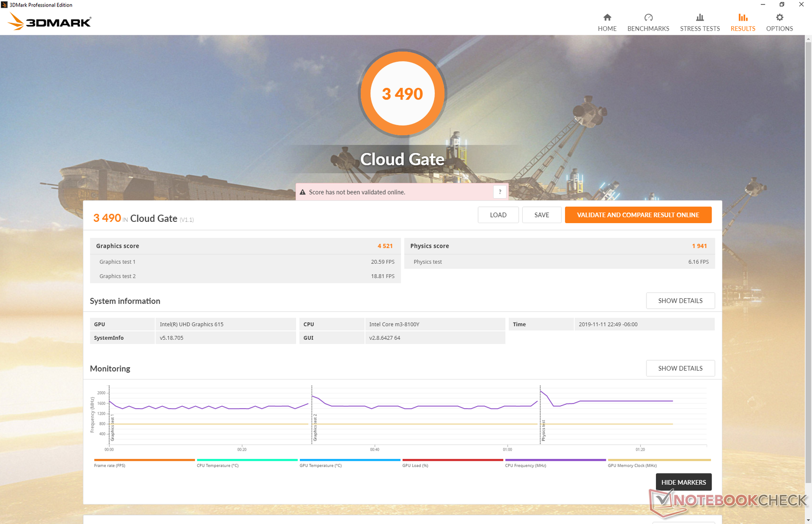
Task: Open the Home section
Action: tap(607, 23)
